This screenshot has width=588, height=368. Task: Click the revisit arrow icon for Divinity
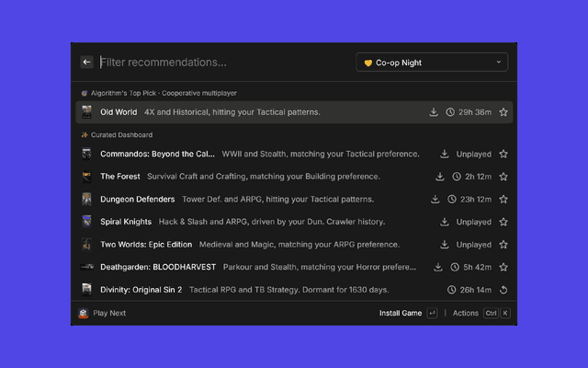click(503, 290)
